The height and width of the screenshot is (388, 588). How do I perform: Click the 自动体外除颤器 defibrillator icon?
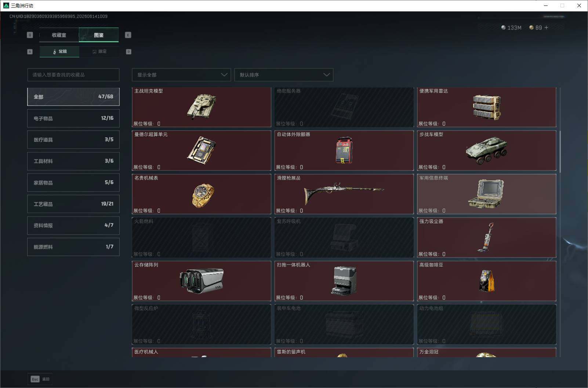[344, 151]
